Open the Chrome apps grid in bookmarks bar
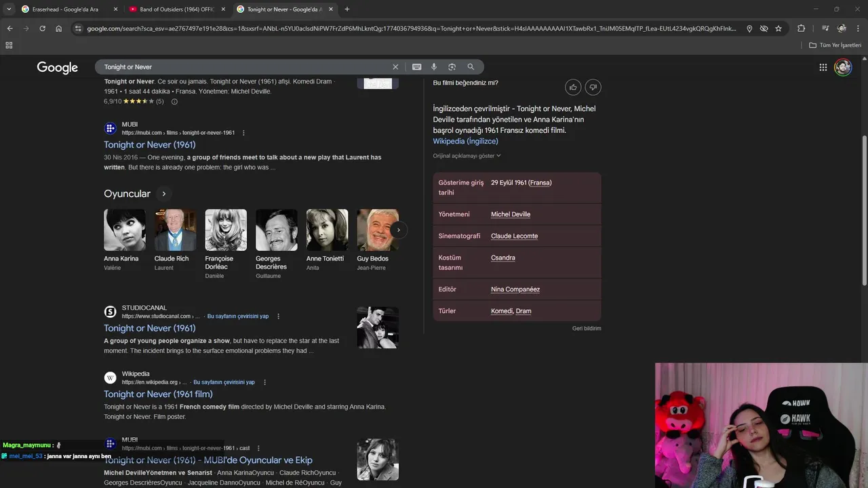Image resolution: width=868 pixels, height=488 pixels. coord(9,45)
